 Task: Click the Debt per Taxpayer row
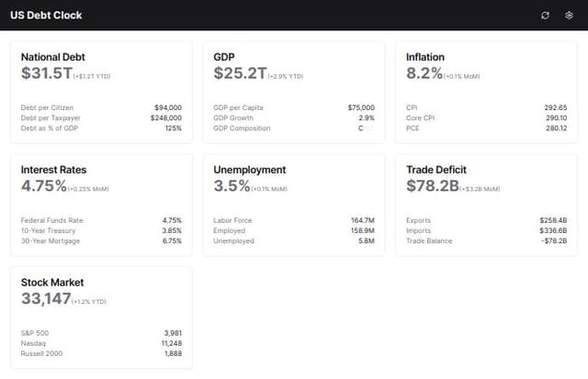pyautogui.click(x=101, y=117)
